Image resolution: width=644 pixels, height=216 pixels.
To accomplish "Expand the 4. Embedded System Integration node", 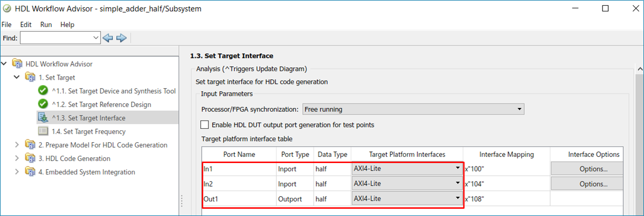I will tap(18, 172).
